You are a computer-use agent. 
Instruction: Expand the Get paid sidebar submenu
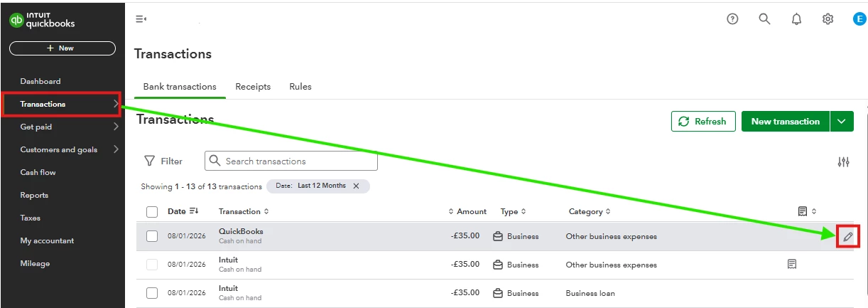point(116,127)
